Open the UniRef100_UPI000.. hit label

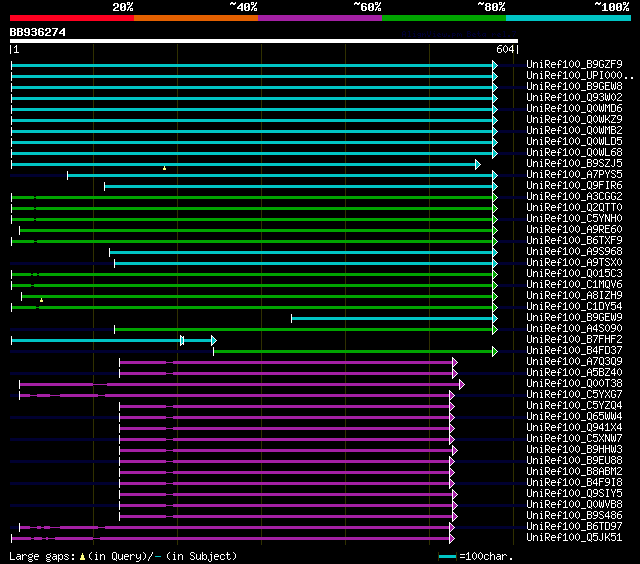point(579,76)
